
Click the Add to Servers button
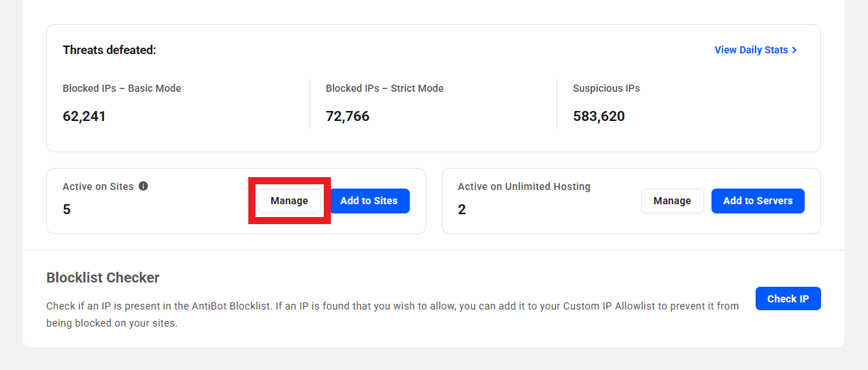(758, 201)
